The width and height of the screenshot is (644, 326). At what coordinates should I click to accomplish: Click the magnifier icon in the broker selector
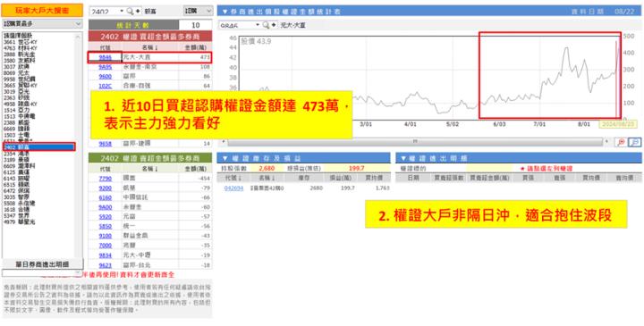click(266, 25)
